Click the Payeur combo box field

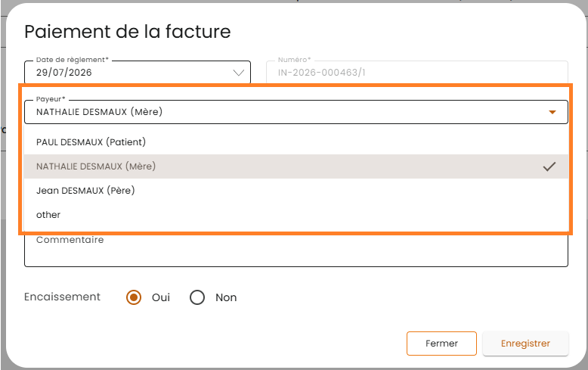point(296,112)
